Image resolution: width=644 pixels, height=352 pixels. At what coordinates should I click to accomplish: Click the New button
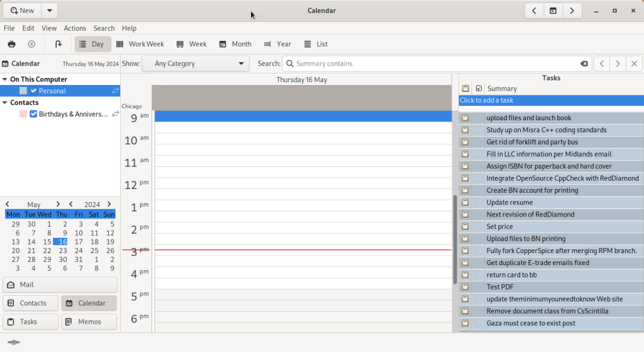22,11
